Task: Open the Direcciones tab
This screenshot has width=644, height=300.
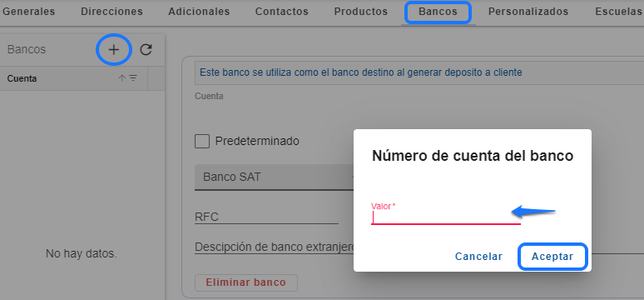Action: point(111,12)
